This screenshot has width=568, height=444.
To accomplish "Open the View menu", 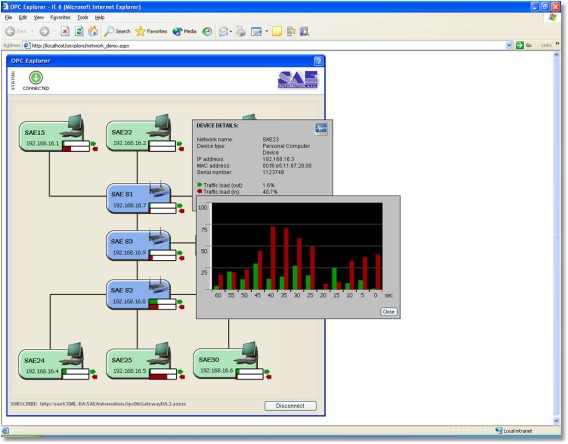I will (38, 17).
